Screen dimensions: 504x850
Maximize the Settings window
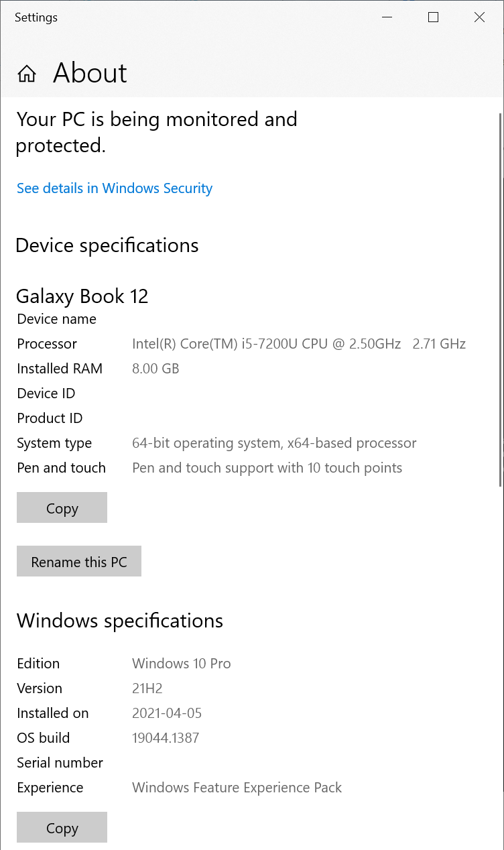click(x=433, y=17)
